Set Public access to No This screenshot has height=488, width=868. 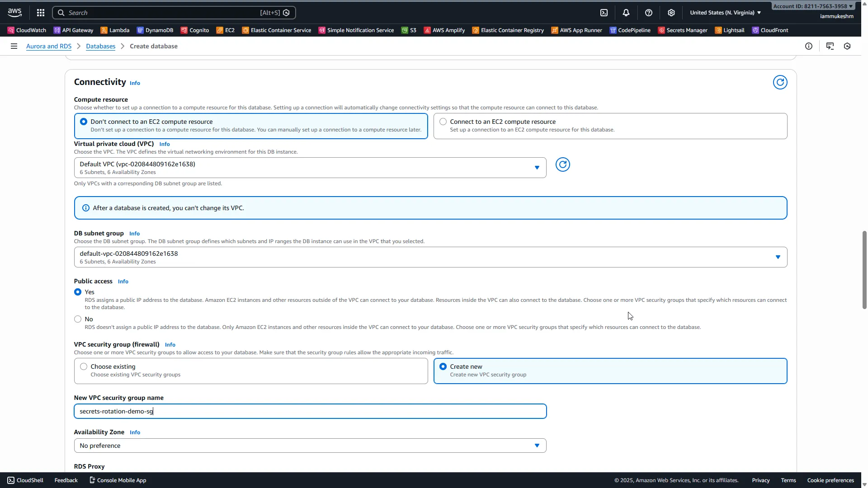pyautogui.click(x=78, y=319)
